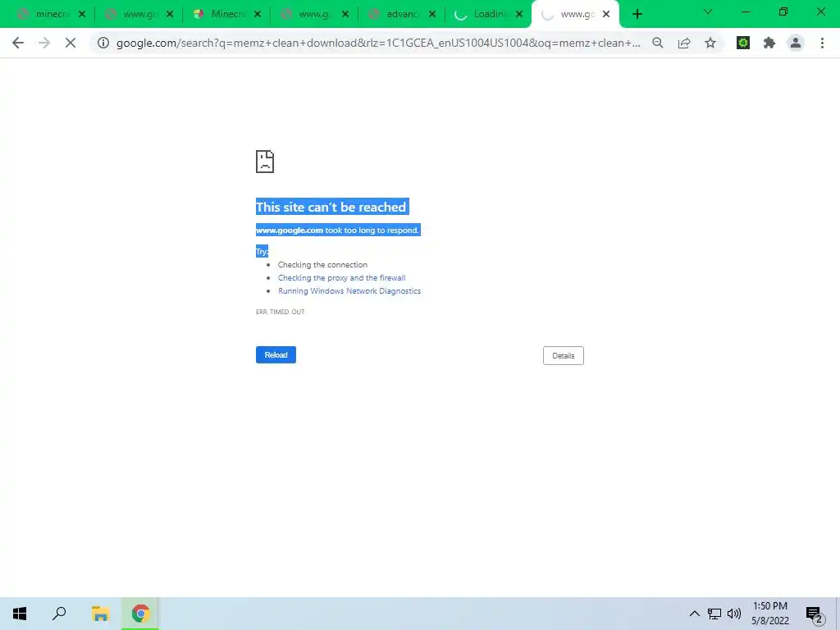Click the forward navigation arrow
This screenshot has height=630, width=840.
coord(44,43)
